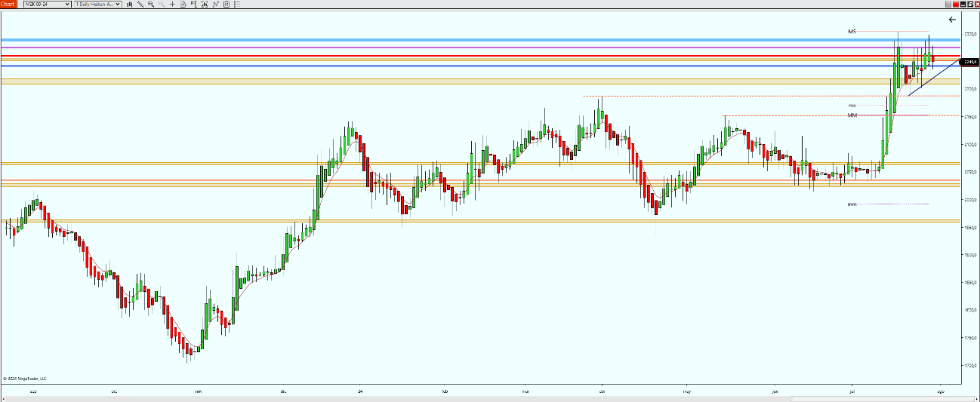980x402 pixels.
Task: Select the drawing tools pencil icon
Action: pyautogui.click(x=140, y=4)
